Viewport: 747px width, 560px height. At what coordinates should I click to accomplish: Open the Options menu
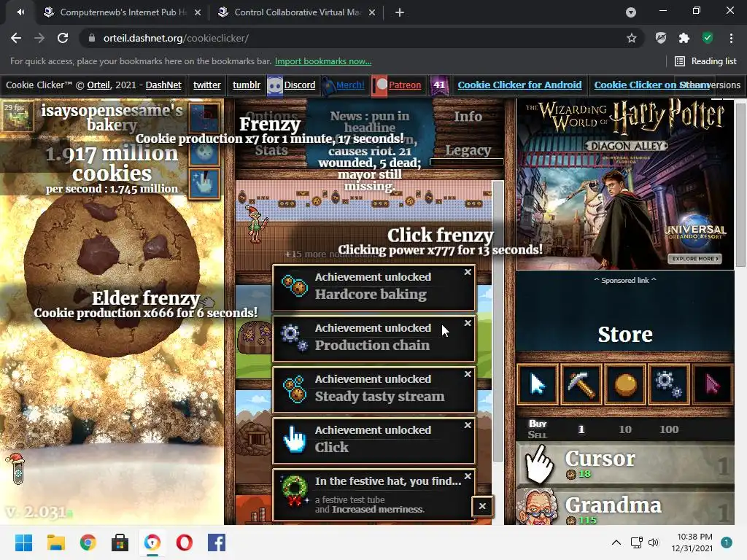[x=271, y=116]
